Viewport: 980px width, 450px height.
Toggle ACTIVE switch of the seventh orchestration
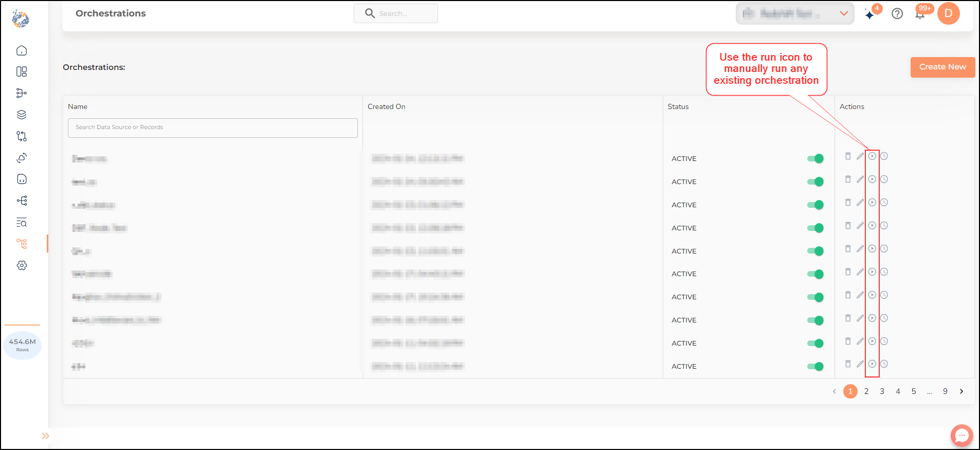pyautogui.click(x=815, y=297)
